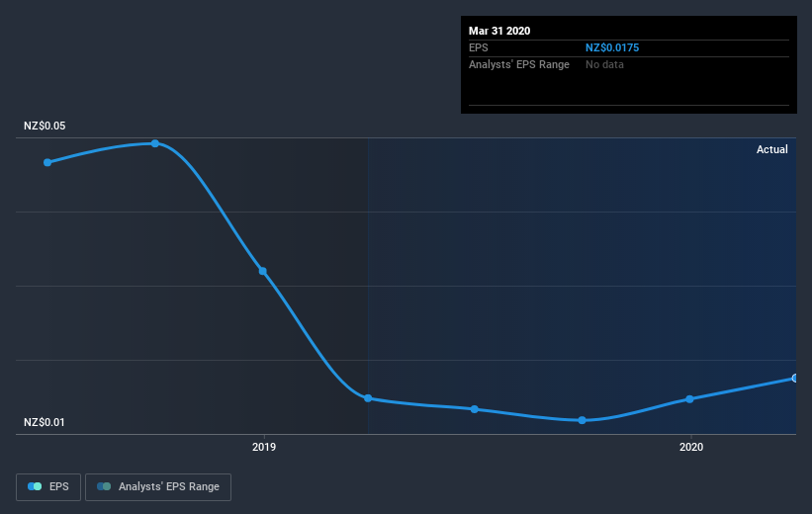This screenshot has width=812, height=514.
Task: Select the EPS data point above the 2020 label
Action: [689, 399]
